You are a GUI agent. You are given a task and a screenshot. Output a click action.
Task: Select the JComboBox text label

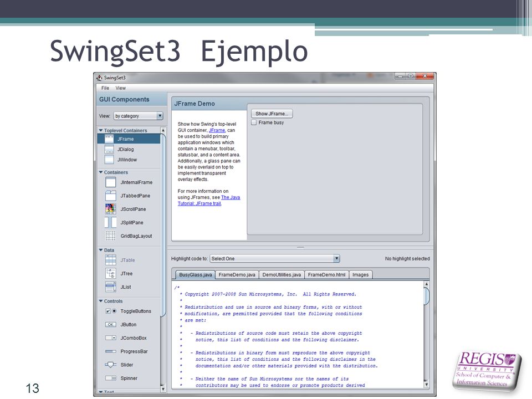point(134,338)
